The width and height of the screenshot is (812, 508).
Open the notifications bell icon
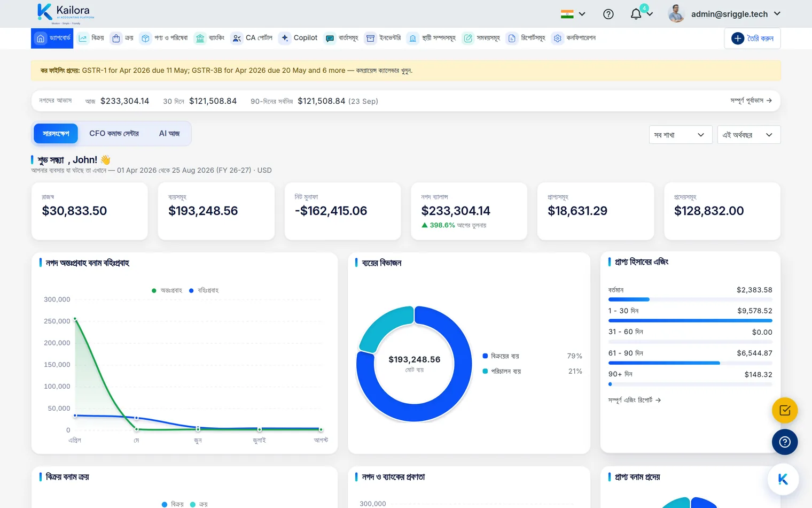click(636, 14)
